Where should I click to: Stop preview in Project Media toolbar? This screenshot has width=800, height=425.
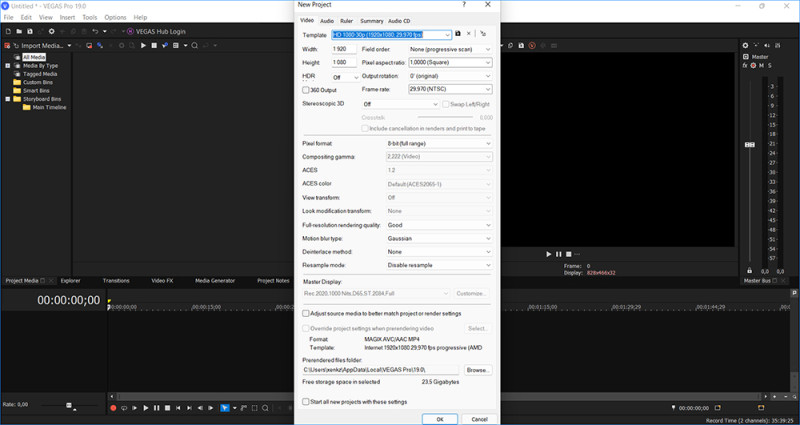click(x=154, y=45)
